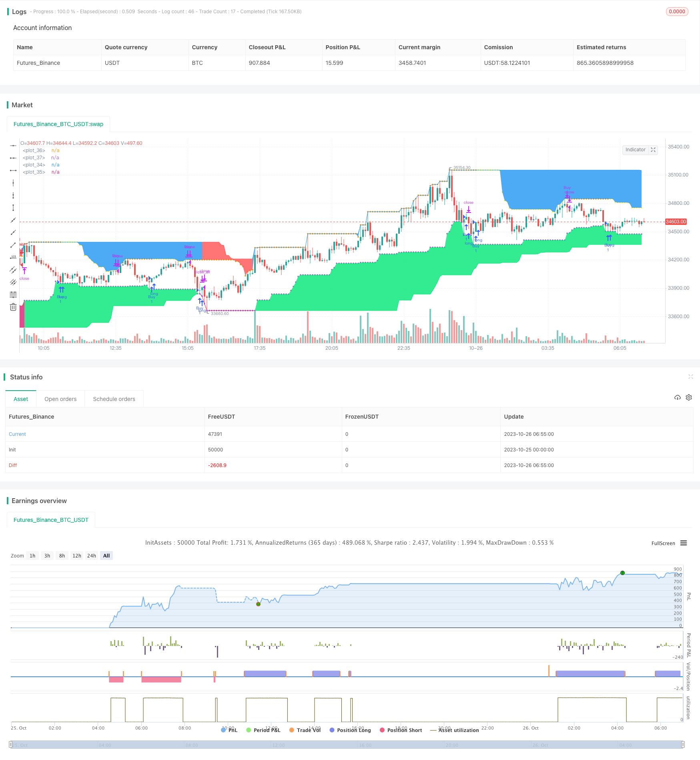Switch to the Open orders tab
Screen dimensions: 700x760
60,399
